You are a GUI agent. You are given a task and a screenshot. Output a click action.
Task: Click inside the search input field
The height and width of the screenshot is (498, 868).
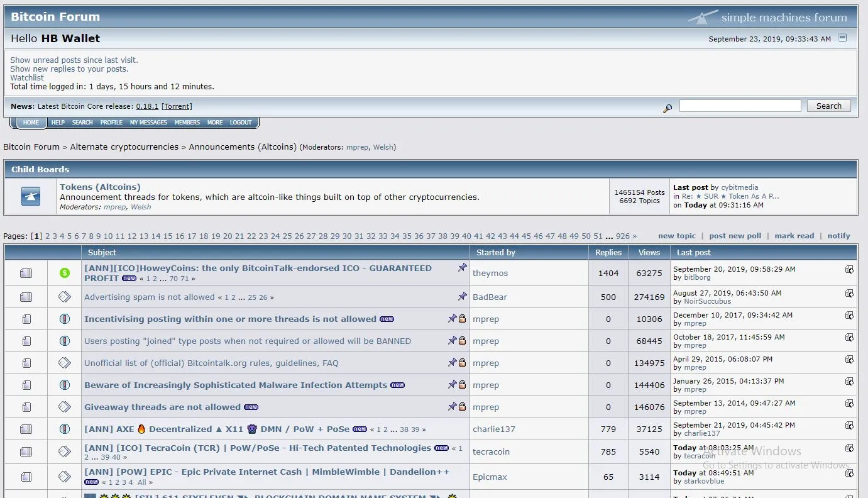point(739,105)
